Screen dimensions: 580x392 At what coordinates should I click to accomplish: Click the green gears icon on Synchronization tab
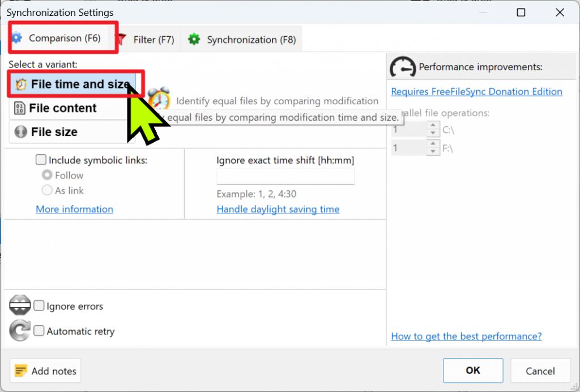point(193,40)
